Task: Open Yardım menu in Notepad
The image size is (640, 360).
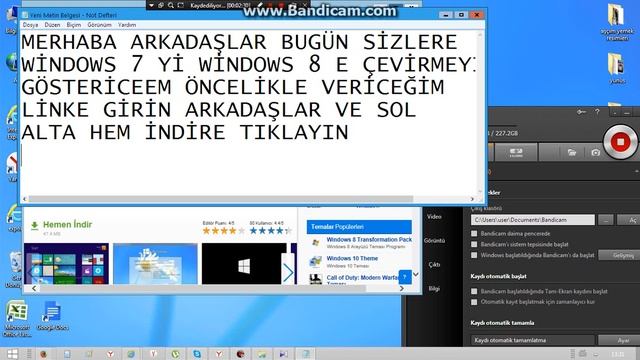Action: point(127,25)
